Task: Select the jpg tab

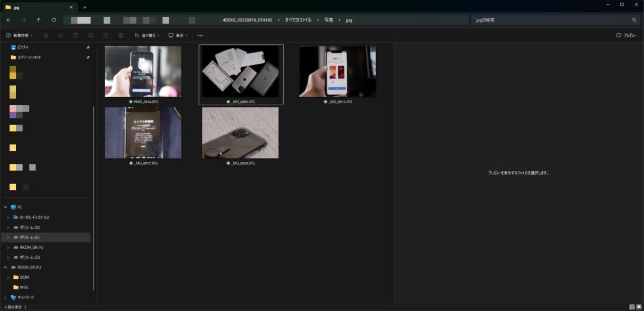Action: (40, 8)
